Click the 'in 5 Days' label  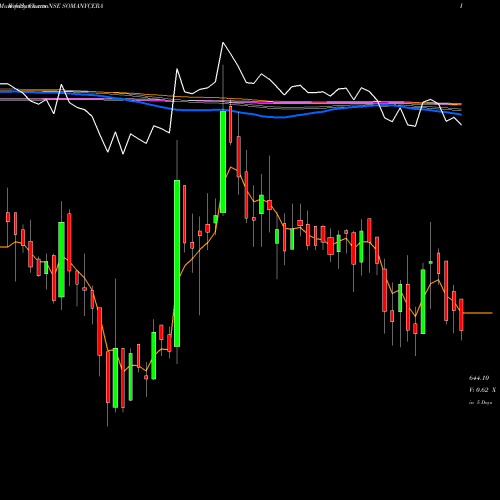480,402
